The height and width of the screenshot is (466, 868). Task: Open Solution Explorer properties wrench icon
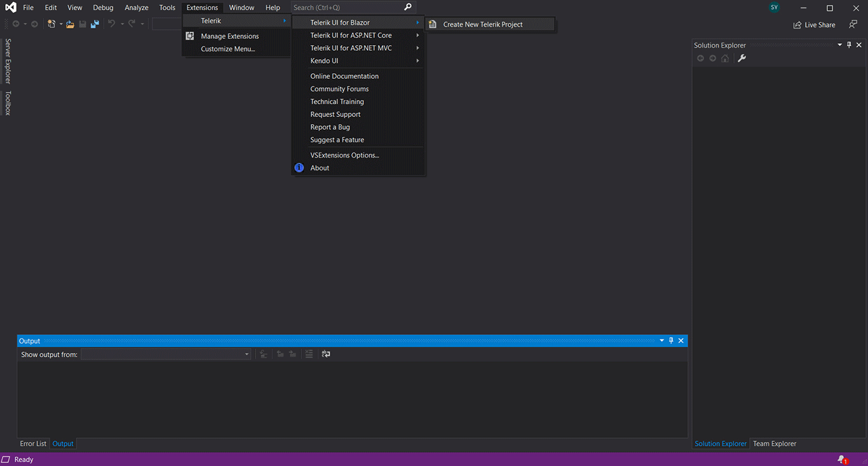[741, 58]
